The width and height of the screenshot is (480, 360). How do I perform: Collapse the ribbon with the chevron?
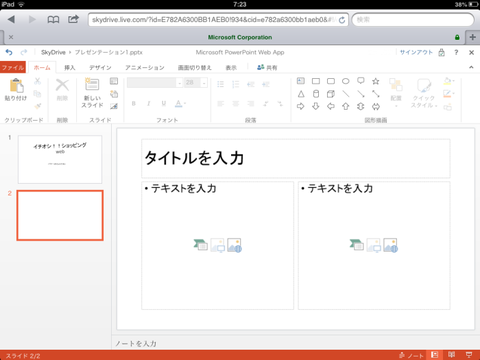(471, 67)
